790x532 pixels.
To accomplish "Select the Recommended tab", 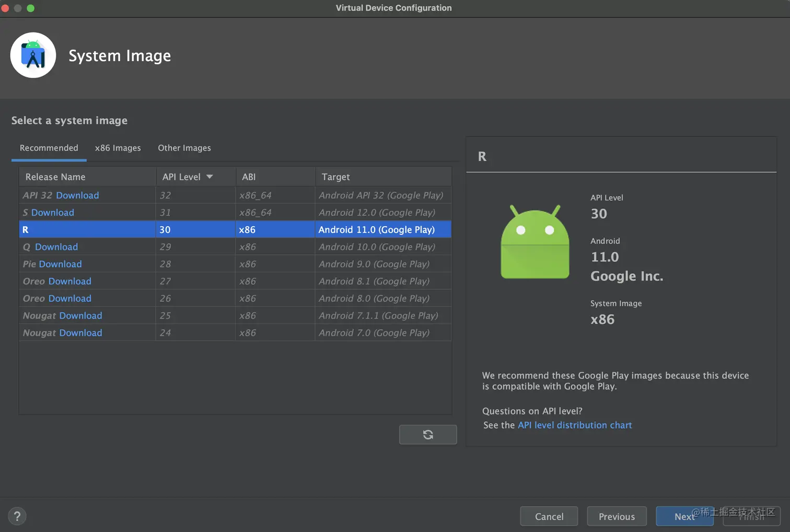I will click(49, 148).
